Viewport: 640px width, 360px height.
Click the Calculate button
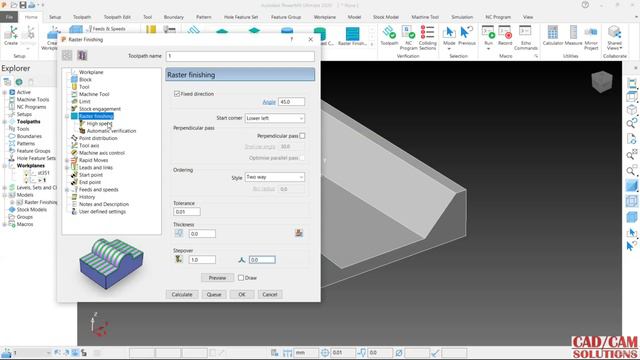click(182, 294)
